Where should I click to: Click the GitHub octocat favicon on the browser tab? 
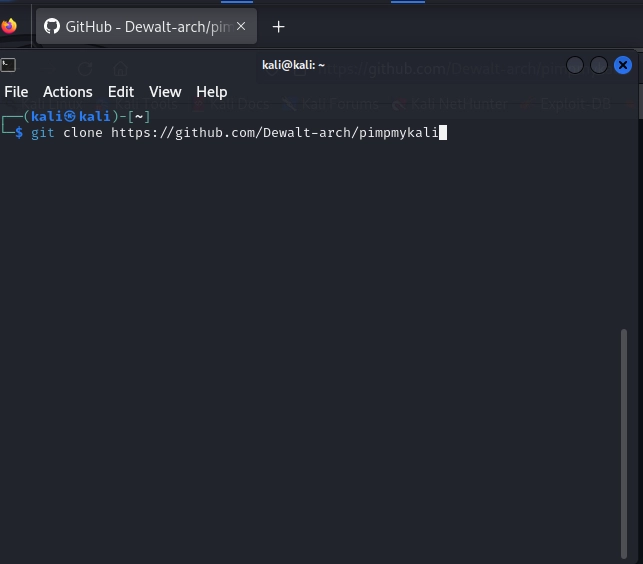pyautogui.click(x=52, y=26)
